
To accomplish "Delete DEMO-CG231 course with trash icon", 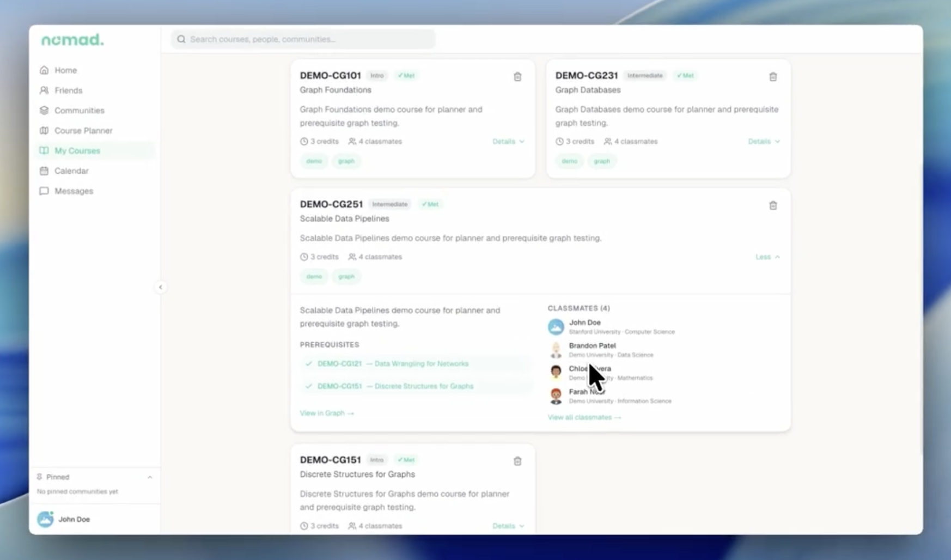I will 773,77.
